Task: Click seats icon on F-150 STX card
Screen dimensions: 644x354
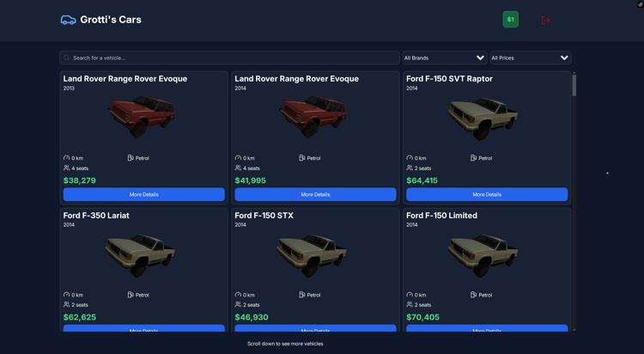Action: (238, 305)
